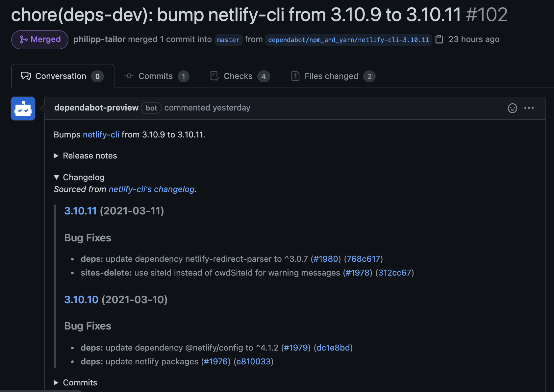Image resolution: width=554 pixels, height=392 pixels.
Task: Open dependabot netlify-cli-3.10.11 branch link
Action: pyautogui.click(x=348, y=40)
